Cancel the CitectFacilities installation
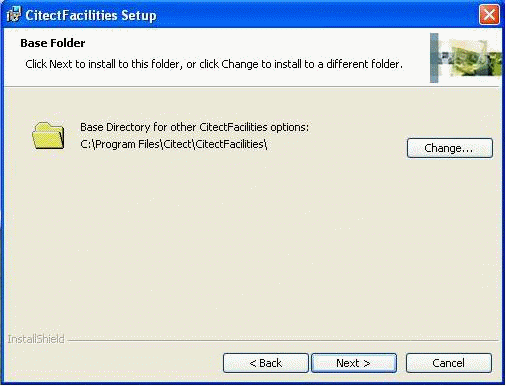Viewport: 506px width, 386px height. 449,363
